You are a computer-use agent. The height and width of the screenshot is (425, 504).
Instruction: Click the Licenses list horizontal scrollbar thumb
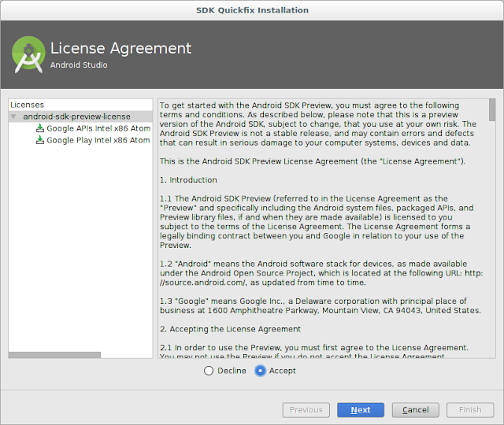54,355
